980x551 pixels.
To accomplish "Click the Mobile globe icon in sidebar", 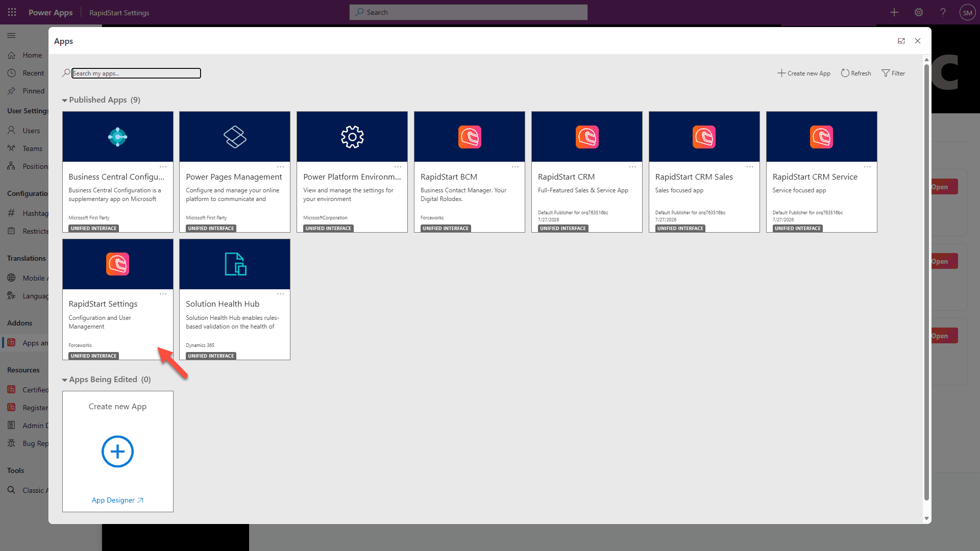I will pos(11,278).
